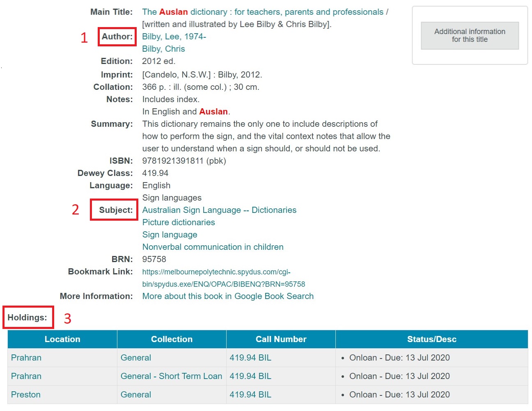Click Additional information for this title button

[470, 36]
